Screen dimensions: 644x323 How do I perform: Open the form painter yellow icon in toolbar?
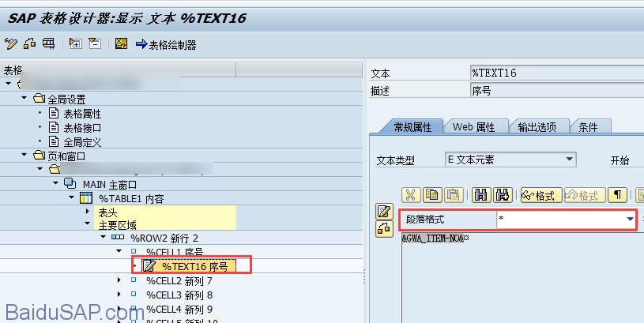click(121, 43)
